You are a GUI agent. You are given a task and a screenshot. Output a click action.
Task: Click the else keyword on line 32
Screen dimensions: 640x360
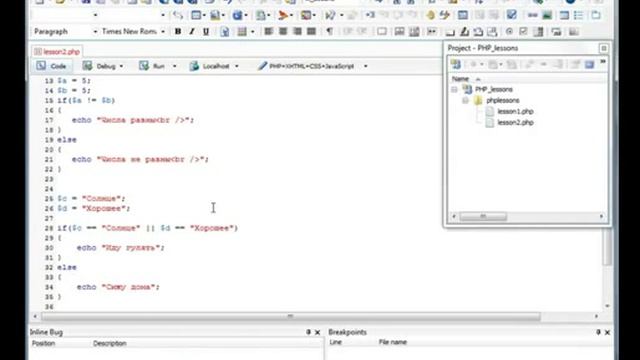(x=67, y=267)
